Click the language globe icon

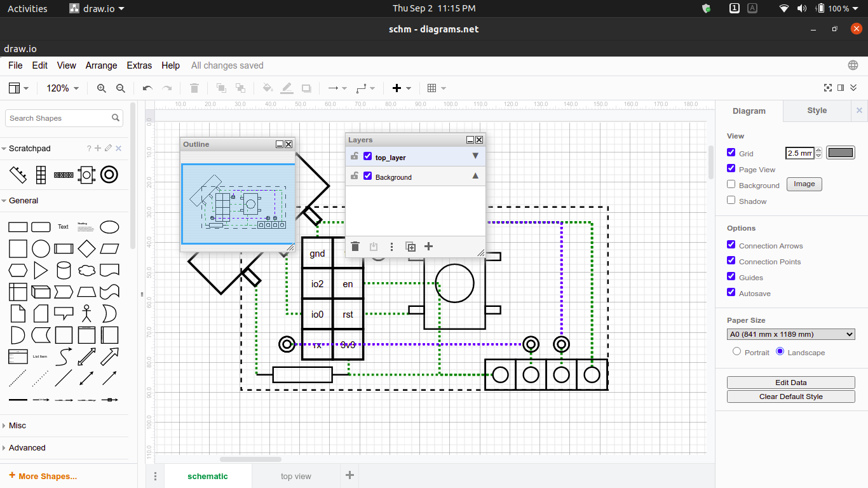tap(853, 65)
